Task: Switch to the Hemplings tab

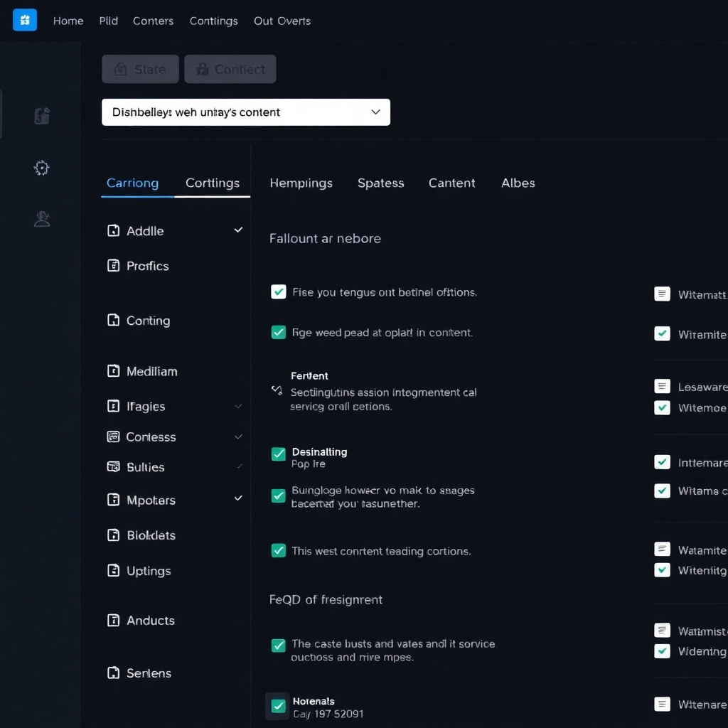Action: point(301,183)
